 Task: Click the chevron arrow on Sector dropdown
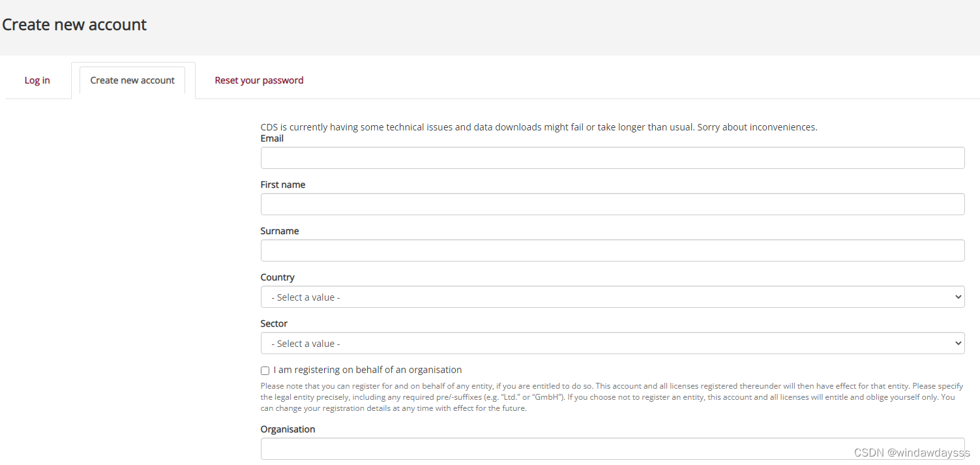click(957, 343)
